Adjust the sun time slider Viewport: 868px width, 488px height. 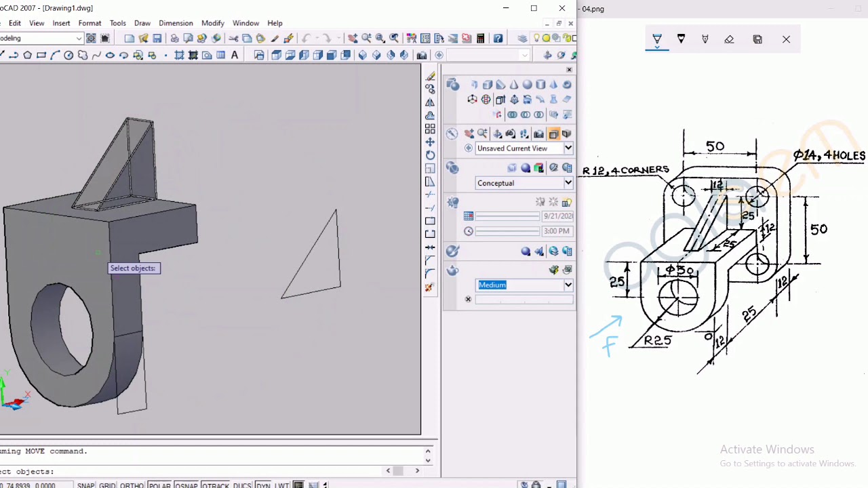tap(507, 231)
